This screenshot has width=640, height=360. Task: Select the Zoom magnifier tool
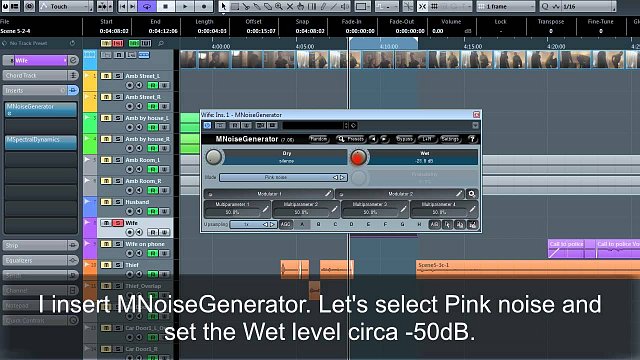pyautogui.click(x=279, y=6)
